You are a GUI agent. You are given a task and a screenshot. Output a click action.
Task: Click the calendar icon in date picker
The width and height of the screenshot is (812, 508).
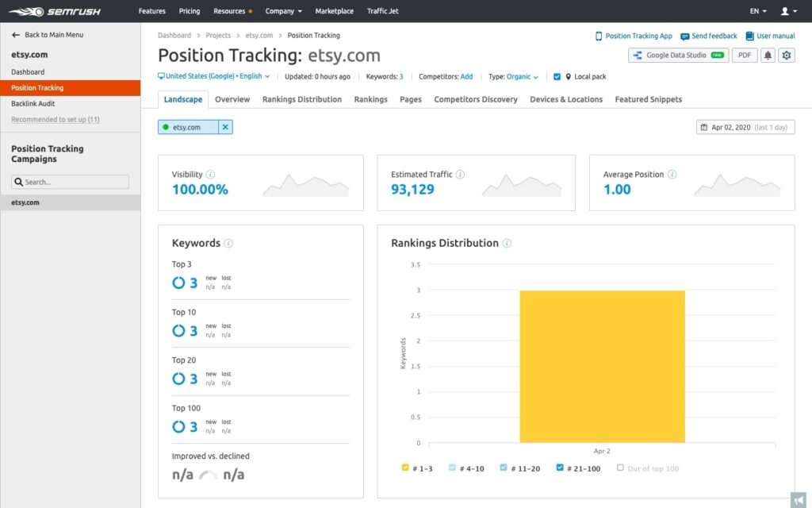click(704, 127)
